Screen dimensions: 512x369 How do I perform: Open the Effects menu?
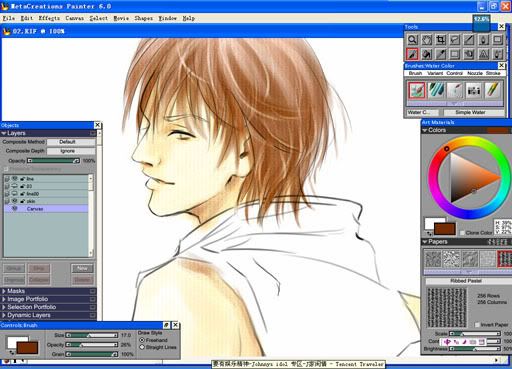(49, 18)
